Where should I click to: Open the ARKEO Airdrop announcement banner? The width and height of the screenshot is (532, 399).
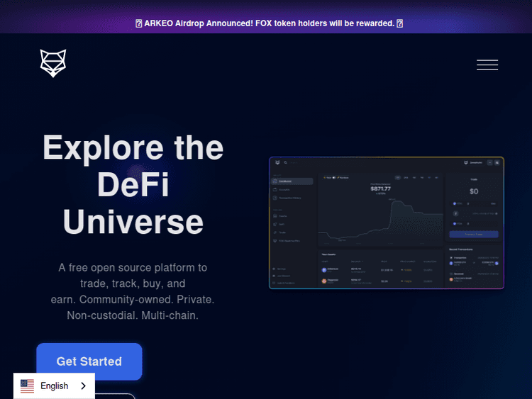[269, 23]
